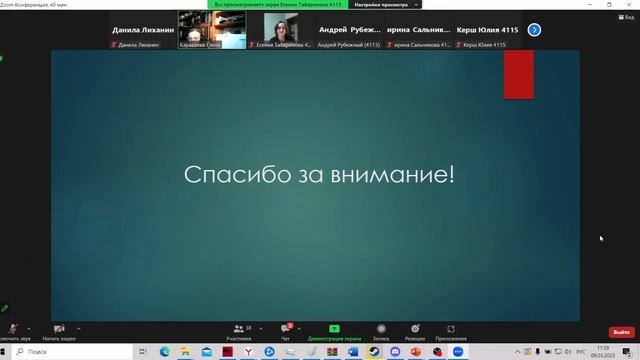Open Вид view layout menu
Viewport: 640px width, 360px height.
627,17
